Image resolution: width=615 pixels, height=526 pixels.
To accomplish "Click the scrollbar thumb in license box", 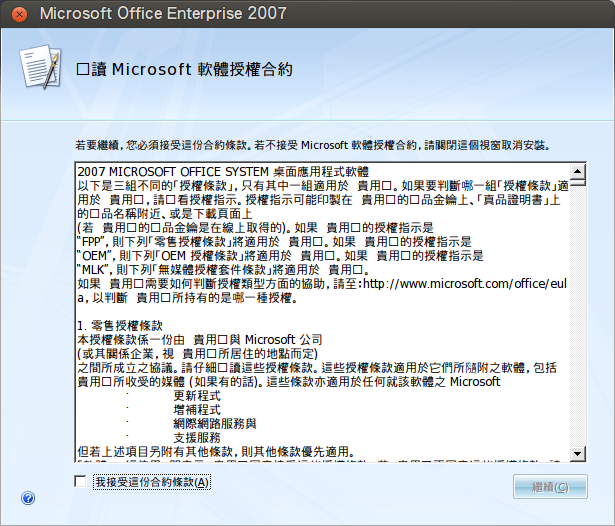I will pyautogui.click(x=577, y=182).
